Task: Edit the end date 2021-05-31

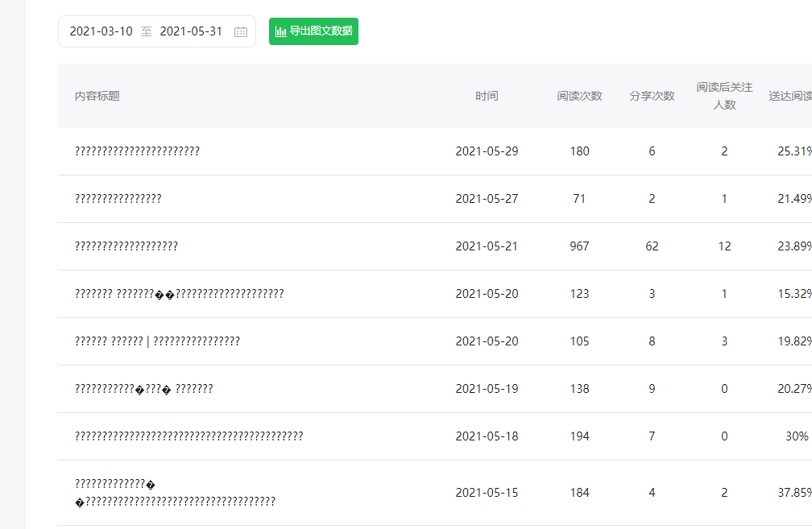Action: (x=191, y=31)
